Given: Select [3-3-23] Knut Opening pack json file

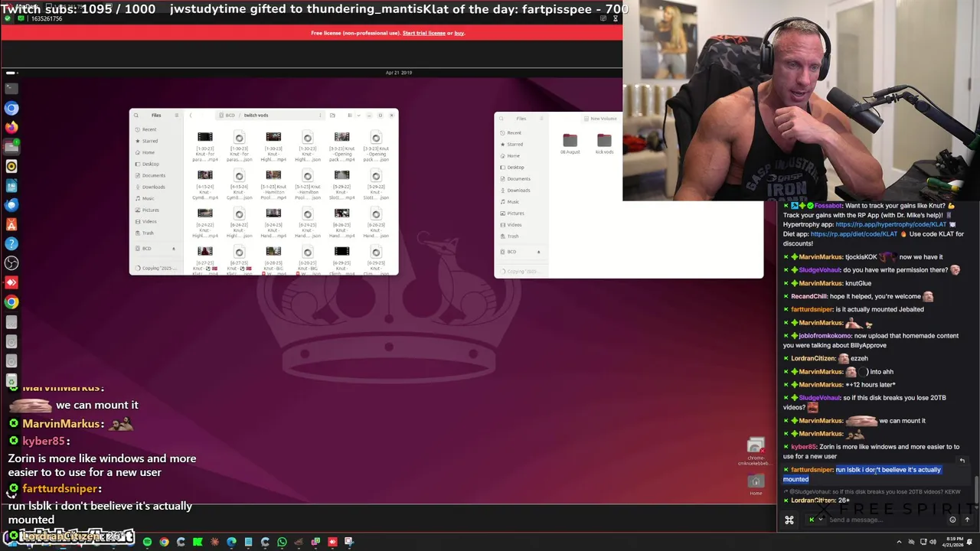Looking at the screenshot, I should (376, 146).
